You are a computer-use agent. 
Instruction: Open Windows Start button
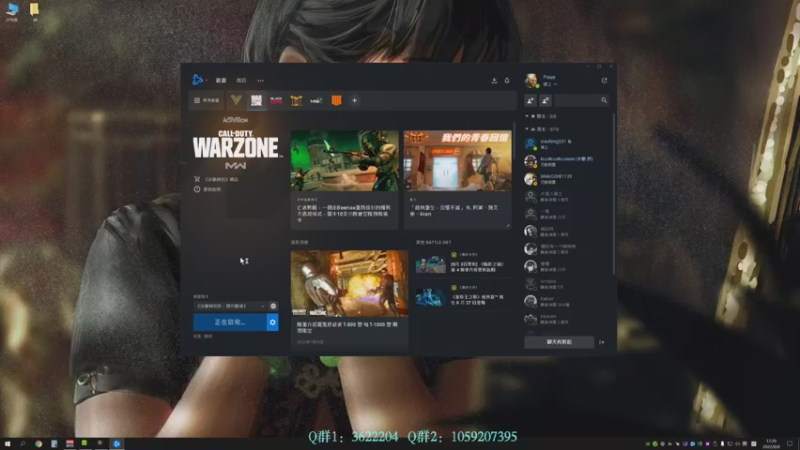[x=7, y=444]
